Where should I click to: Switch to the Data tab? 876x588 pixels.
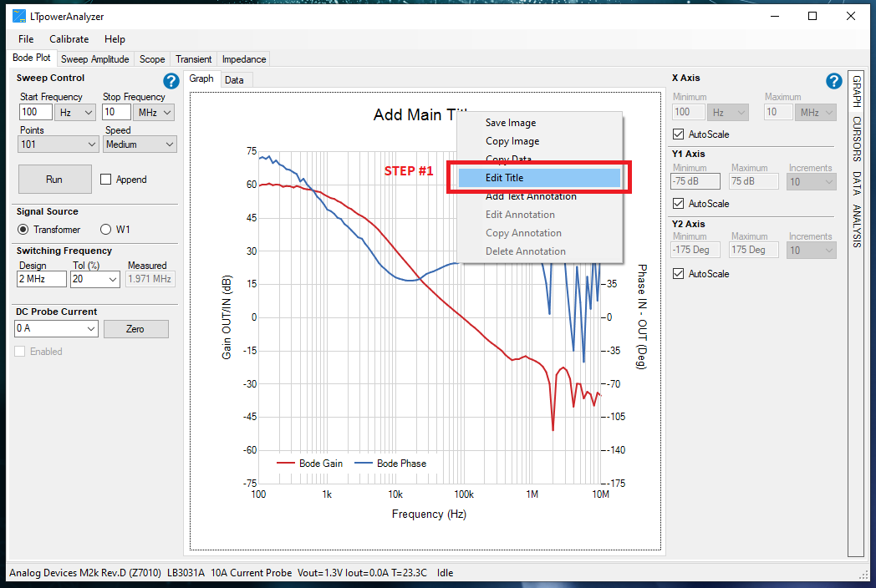click(234, 80)
